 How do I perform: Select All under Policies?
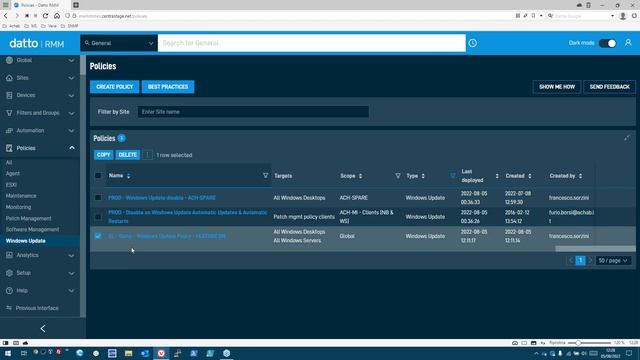pyautogui.click(x=9, y=162)
